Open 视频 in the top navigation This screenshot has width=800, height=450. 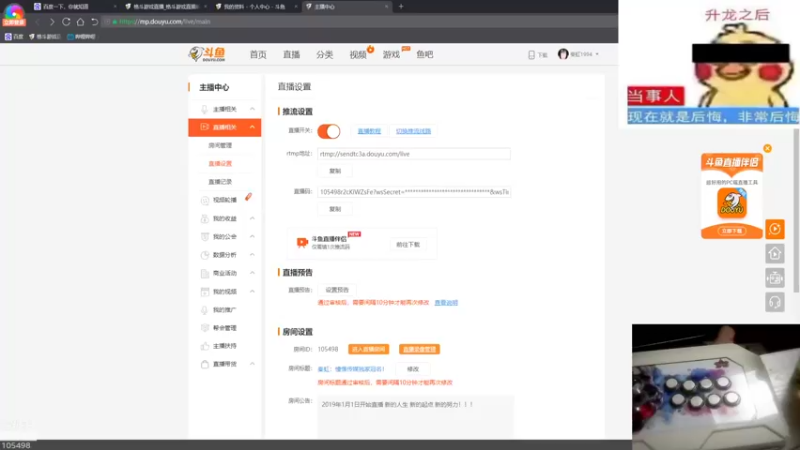pyautogui.click(x=358, y=55)
